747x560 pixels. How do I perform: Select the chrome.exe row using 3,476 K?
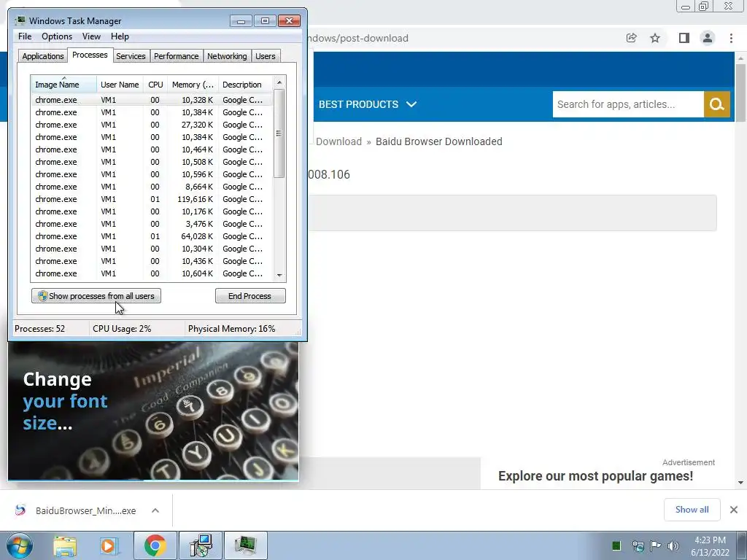coord(152,224)
